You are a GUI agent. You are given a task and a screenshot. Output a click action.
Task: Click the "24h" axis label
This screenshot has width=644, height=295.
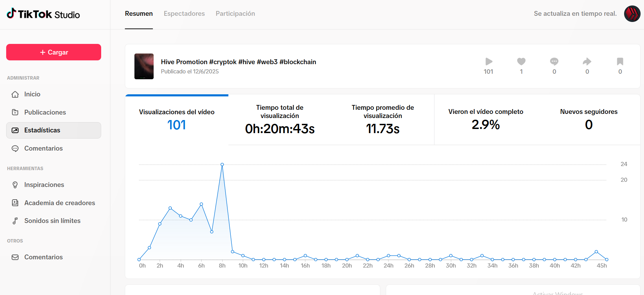point(389,266)
